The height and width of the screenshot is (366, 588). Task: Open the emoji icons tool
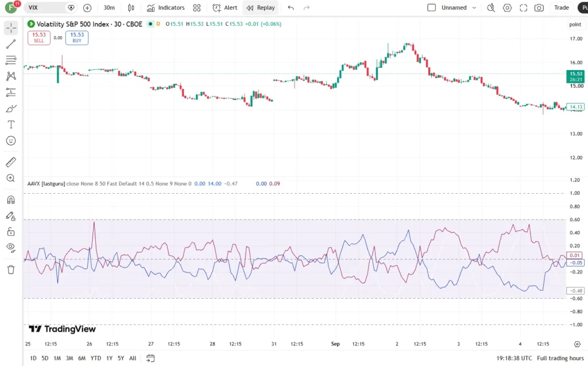click(11, 141)
